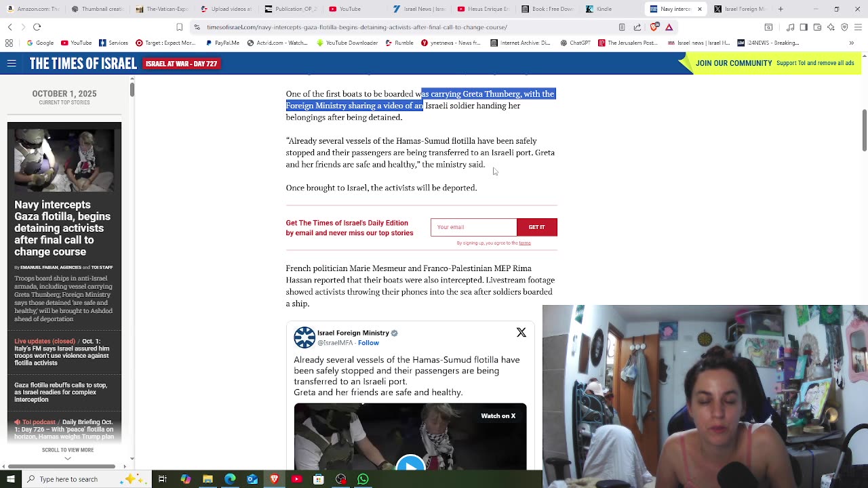Reload the page
The image size is (868, 488).
coord(37,27)
